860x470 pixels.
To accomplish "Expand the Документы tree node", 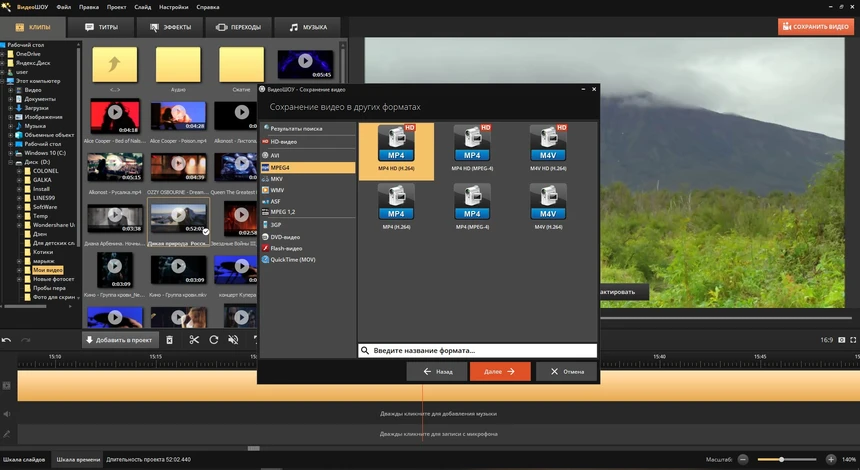I will click(x=10, y=99).
